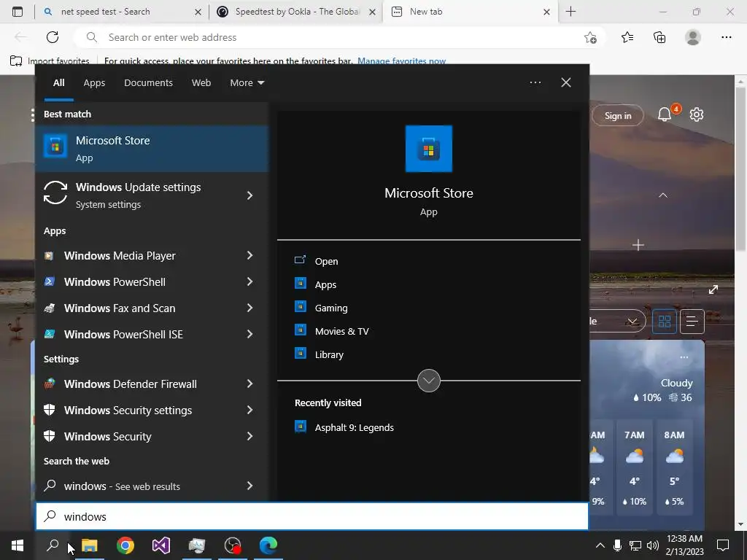747x560 pixels.
Task: Open Edge Settings and more menu
Action: point(726,37)
